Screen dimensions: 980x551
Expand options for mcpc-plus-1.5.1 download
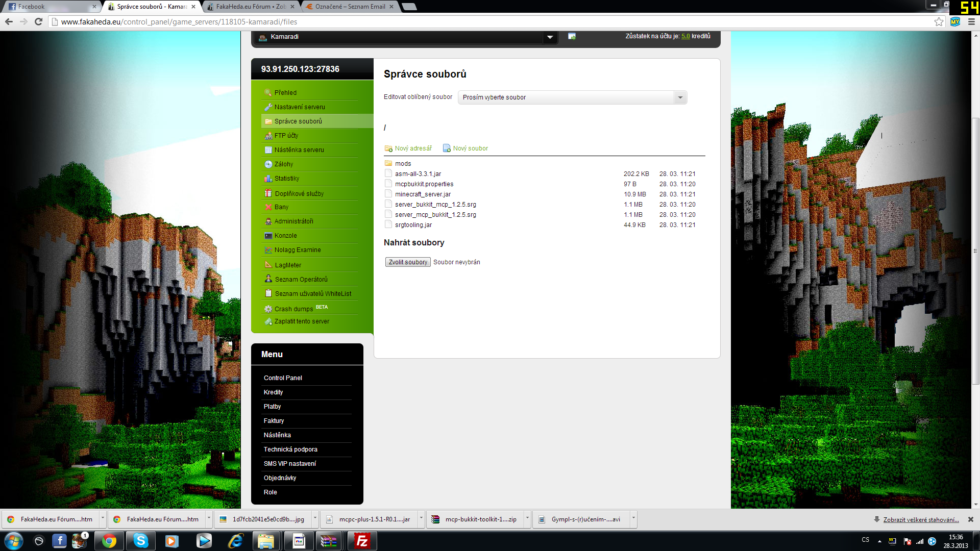tap(421, 519)
